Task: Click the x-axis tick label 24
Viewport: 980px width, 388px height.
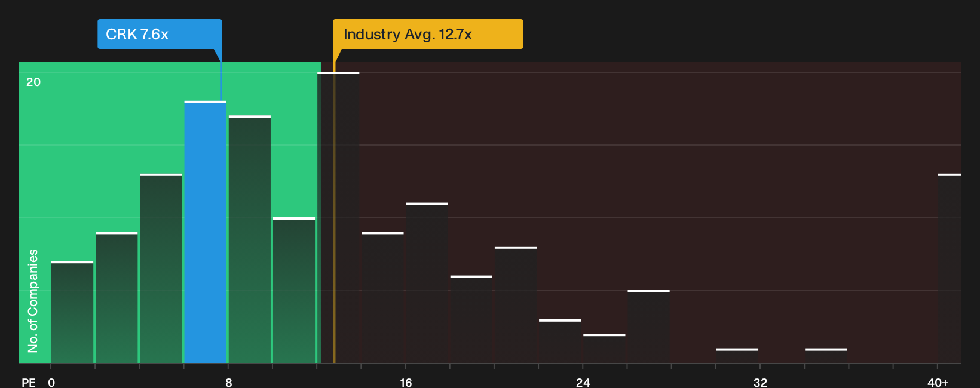Action: tap(583, 382)
